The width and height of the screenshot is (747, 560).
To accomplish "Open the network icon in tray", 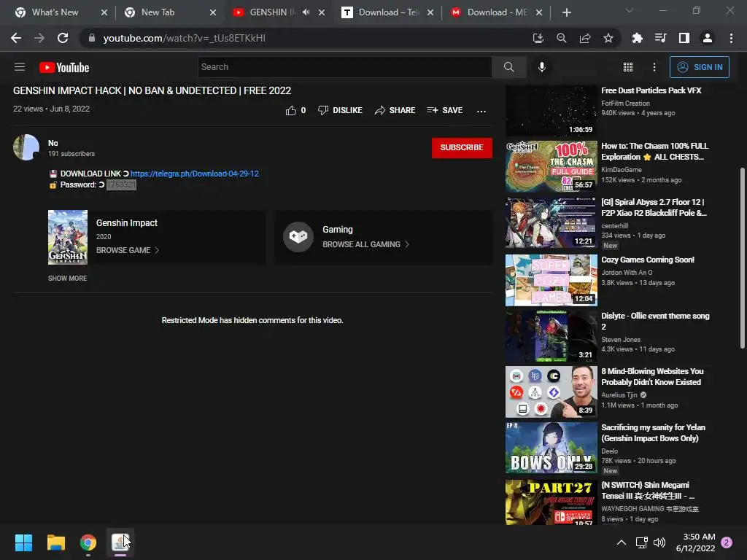I will click(641, 542).
